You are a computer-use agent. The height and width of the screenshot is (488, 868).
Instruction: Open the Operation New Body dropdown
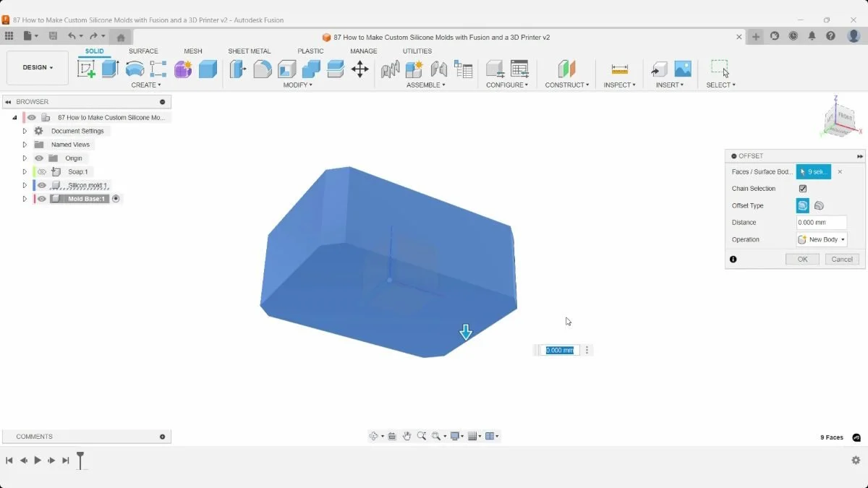822,239
